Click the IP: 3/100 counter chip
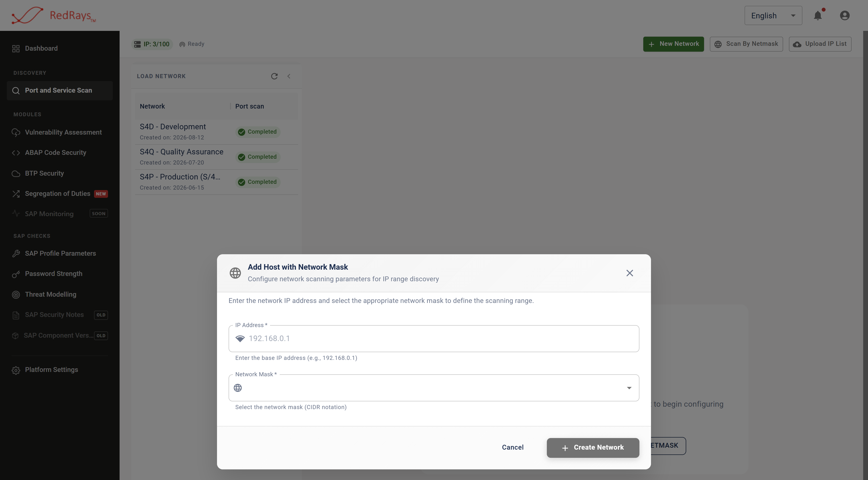The image size is (868, 480). point(152,44)
